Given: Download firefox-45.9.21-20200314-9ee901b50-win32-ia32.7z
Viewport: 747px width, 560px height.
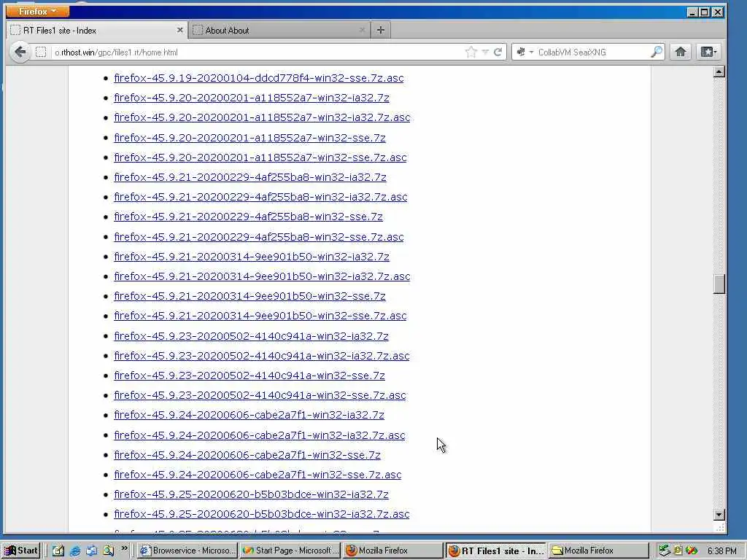Looking at the screenshot, I should (x=252, y=257).
